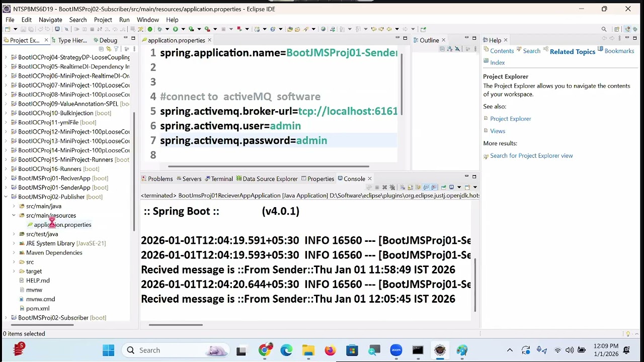The width and height of the screenshot is (644, 362).
Task: Open the File menu
Action: pyautogui.click(x=10, y=20)
